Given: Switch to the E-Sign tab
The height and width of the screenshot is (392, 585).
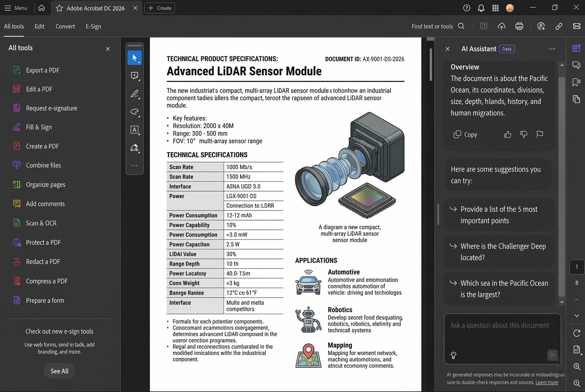Looking at the screenshot, I should click(93, 26).
